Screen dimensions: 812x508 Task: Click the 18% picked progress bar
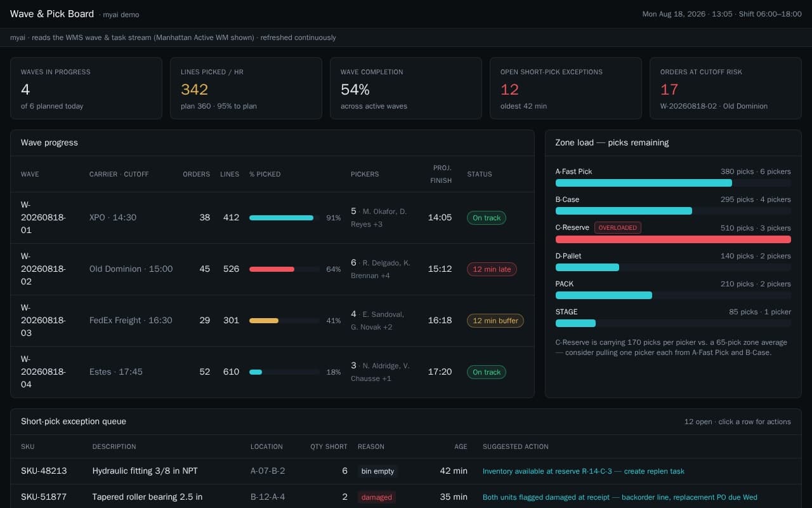(284, 372)
